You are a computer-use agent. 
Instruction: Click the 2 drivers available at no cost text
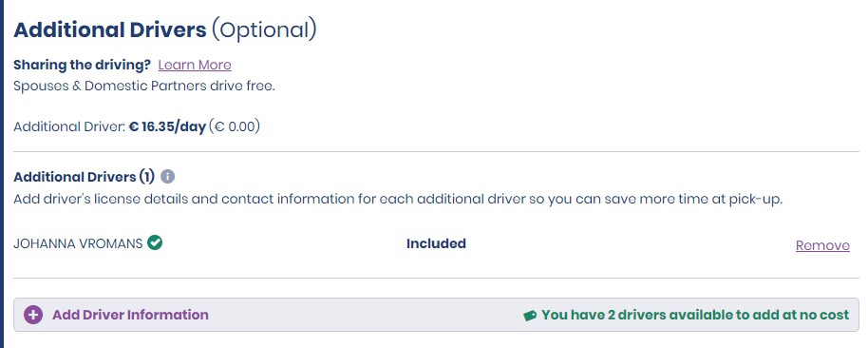(x=695, y=315)
